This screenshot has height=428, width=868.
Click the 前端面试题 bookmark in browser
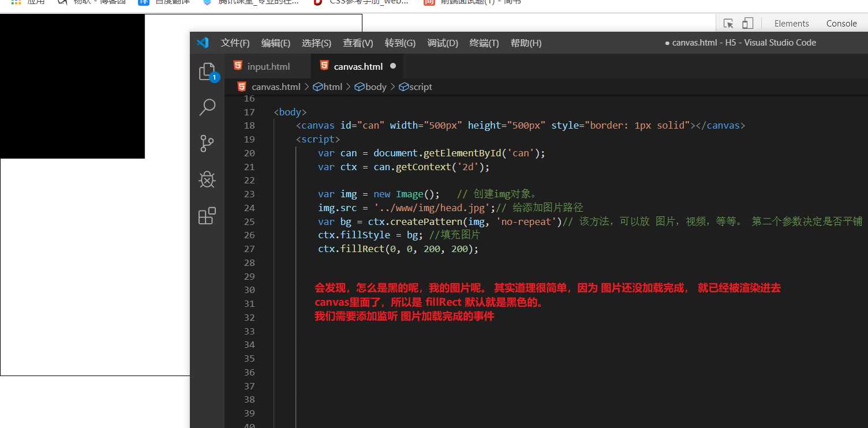click(x=473, y=2)
